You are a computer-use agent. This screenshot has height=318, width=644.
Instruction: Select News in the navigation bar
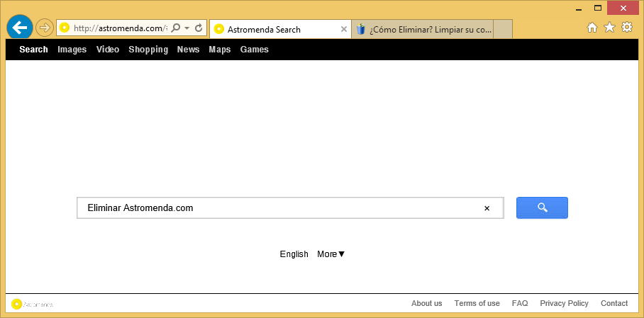click(188, 50)
